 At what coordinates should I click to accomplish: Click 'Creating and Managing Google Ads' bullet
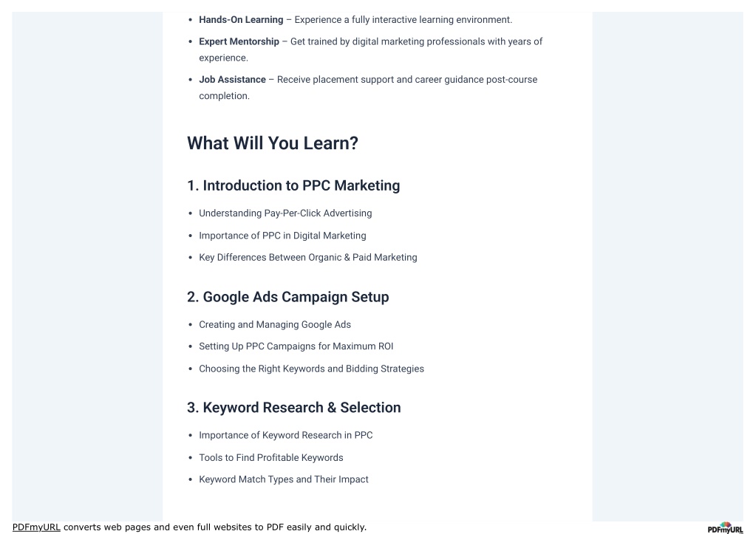[275, 325]
